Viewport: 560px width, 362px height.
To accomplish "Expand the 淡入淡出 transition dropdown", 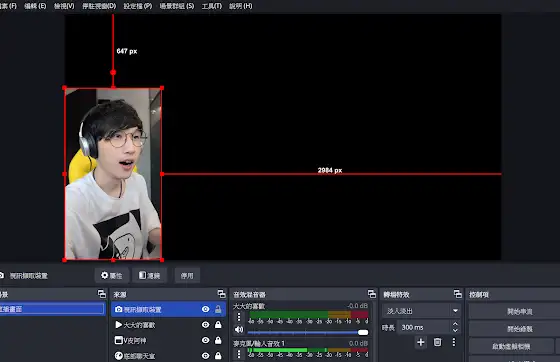I will (x=455, y=311).
